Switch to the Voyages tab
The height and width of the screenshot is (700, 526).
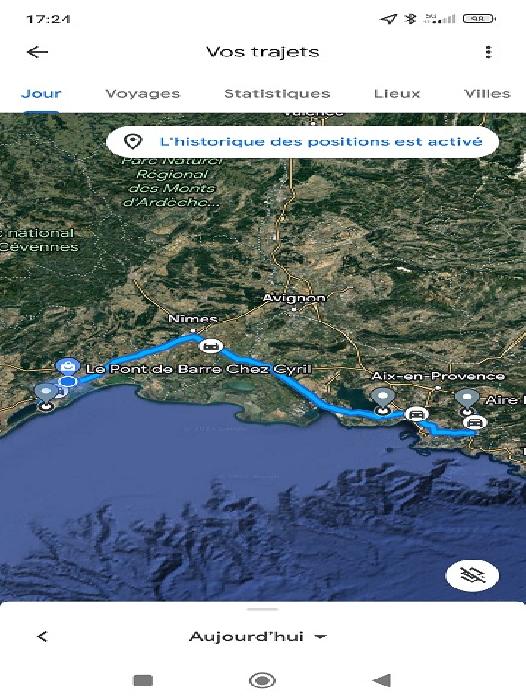(143, 94)
